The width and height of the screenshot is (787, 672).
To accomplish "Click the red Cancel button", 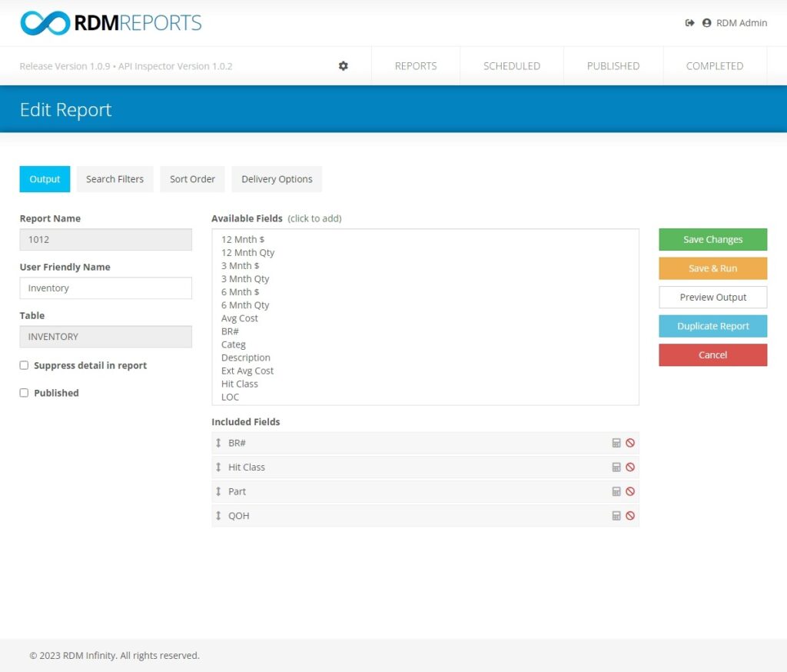I will pyautogui.click(x=712, y=355).
